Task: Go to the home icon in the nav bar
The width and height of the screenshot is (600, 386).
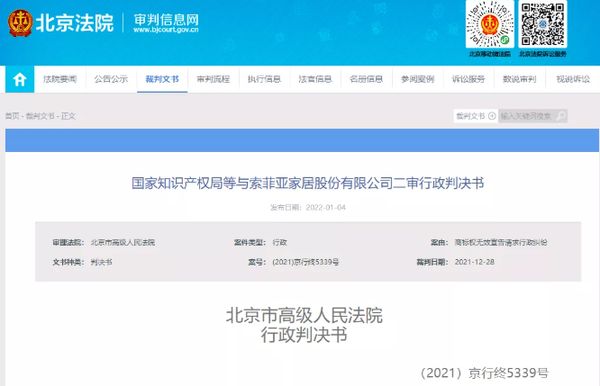Action: tap(20, 80)
